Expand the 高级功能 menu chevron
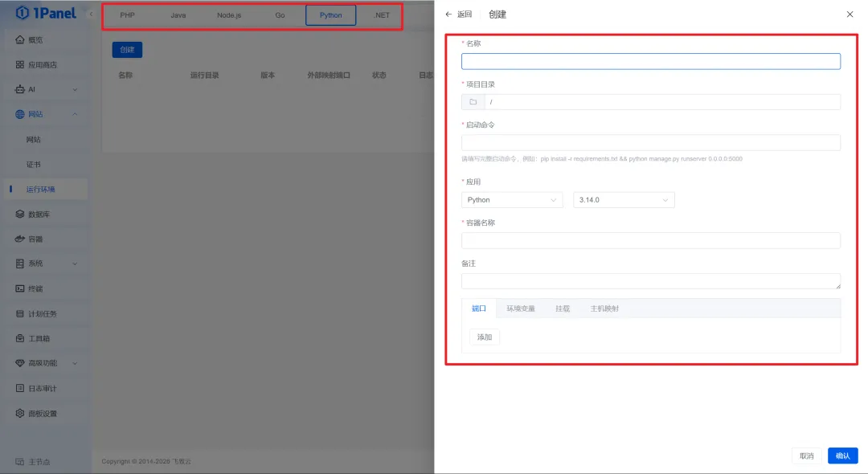The height and width of the screenshot is (474, 868). tap(75, 363)
